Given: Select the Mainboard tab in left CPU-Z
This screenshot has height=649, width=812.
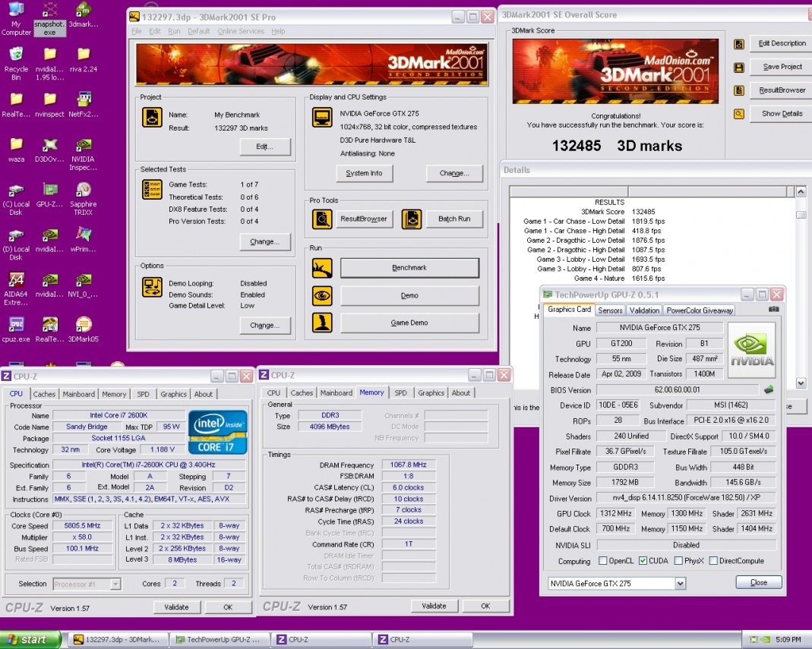Looking at the screenshot, I should [79, 394].
